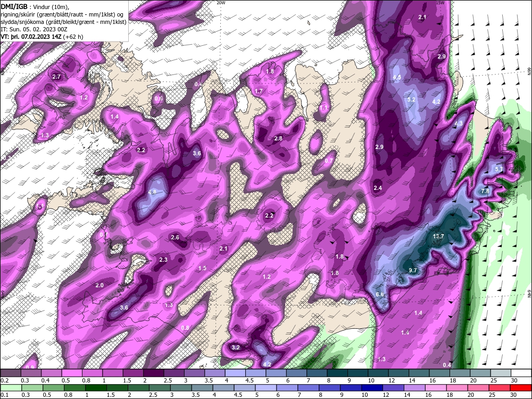The width and height of the screenshot is (532, 399).
Task: Click the 2.0 precipitation value on the map
Action: 99,285
